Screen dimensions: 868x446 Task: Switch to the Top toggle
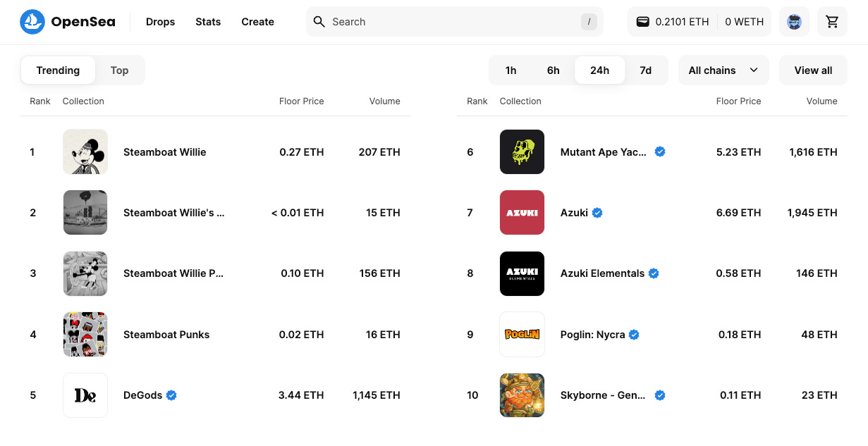[119, 70]
